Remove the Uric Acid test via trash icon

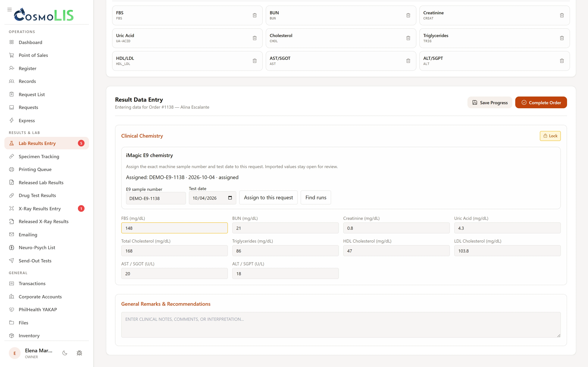(x=254, y=38)
